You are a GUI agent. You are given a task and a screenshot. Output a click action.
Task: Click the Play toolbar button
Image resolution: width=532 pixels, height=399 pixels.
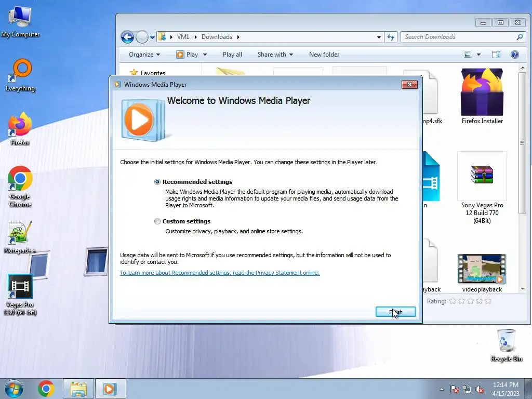[x=187, y=55]
